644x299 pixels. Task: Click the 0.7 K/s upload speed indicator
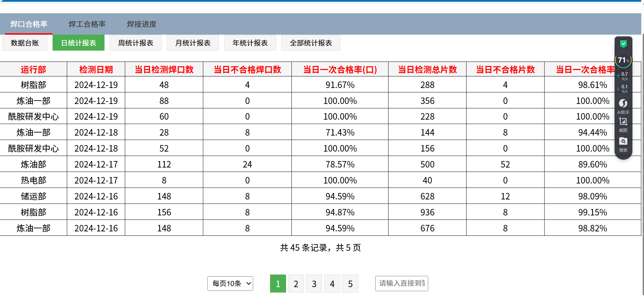tap(623, 76)
